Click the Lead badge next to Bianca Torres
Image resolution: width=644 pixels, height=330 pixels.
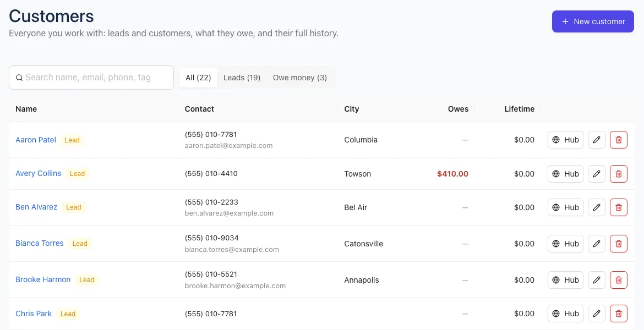[x=80, y=244]
